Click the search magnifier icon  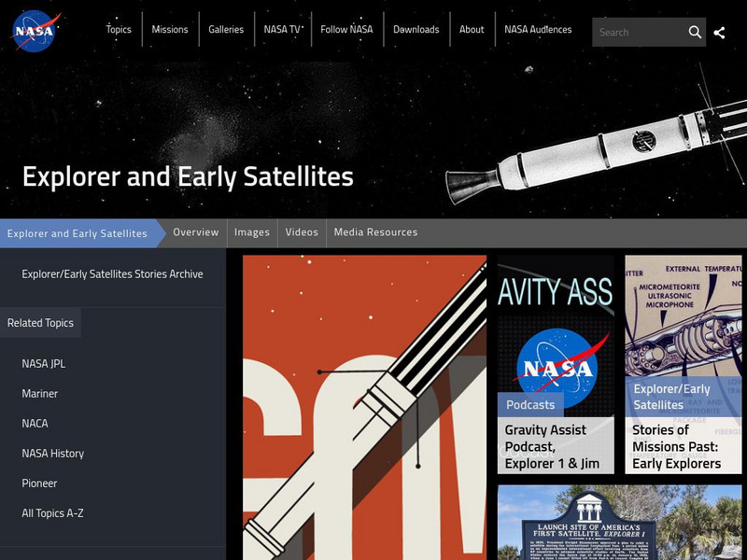(x=696, y=31)
